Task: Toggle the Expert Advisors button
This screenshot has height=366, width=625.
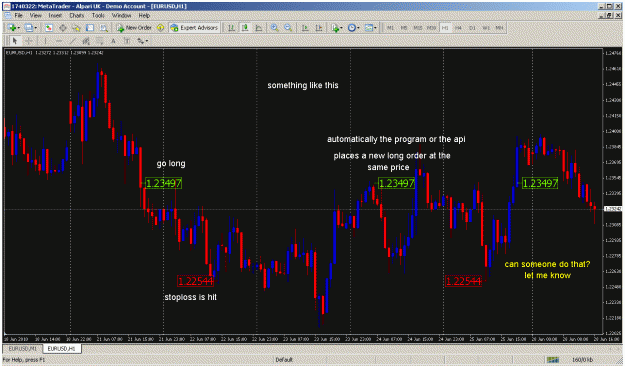Action: pyautogui.click(x=194, y=28)
